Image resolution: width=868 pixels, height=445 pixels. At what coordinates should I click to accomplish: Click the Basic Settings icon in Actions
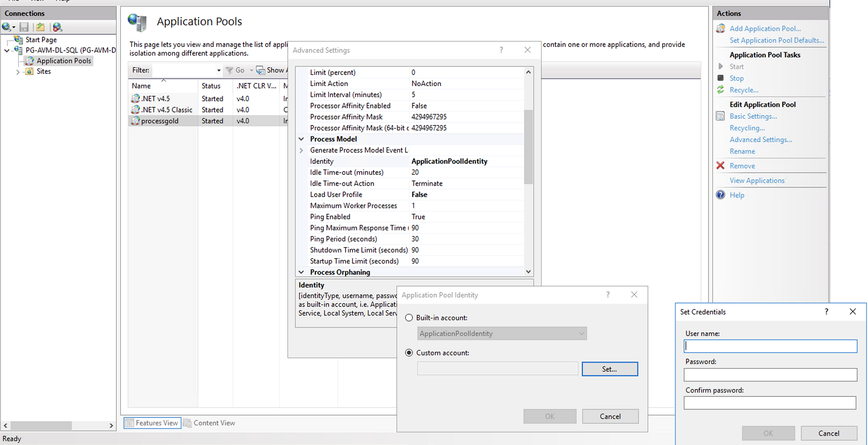(720, 116)
